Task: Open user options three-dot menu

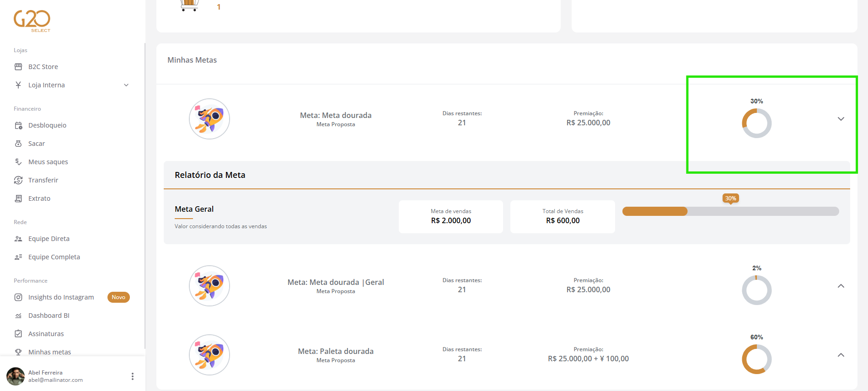Action: coord(133,376)
